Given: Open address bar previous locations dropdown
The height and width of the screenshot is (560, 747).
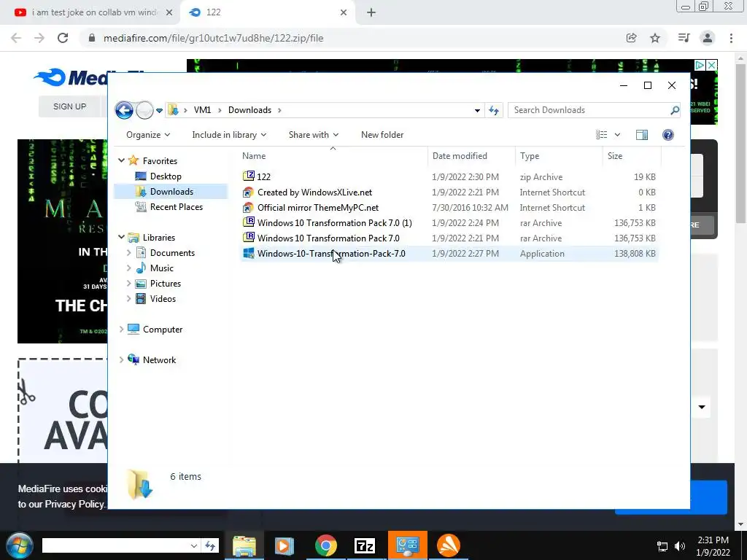Looking at the screenshot, I should coord(477,111).
